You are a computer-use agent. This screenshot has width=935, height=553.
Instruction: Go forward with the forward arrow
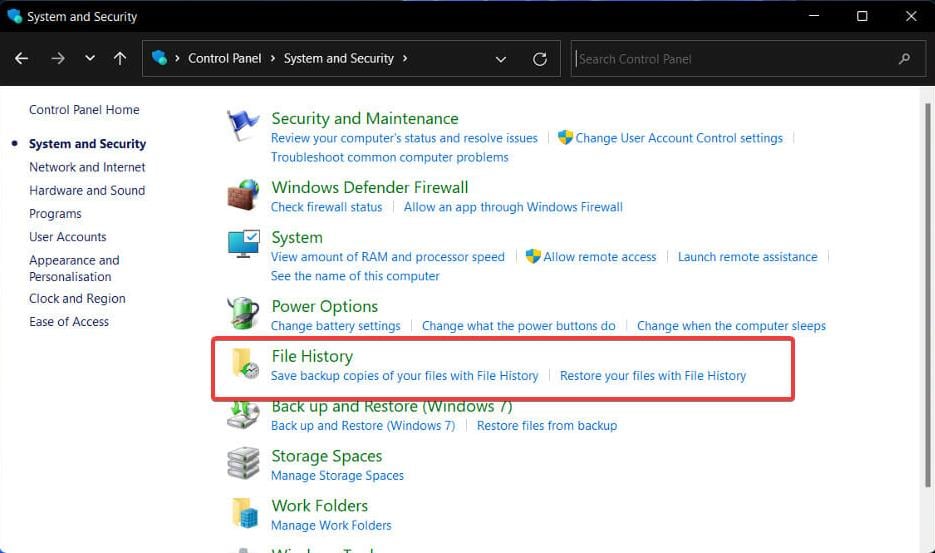58,58
